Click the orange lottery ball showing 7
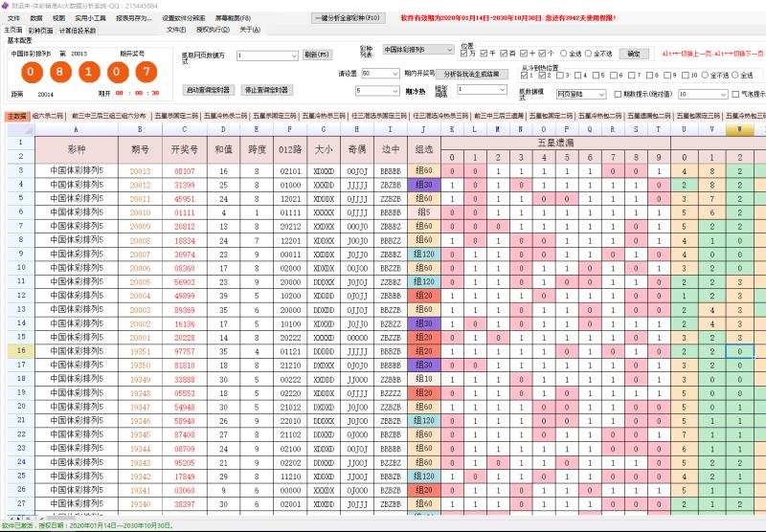 (146, 72)
